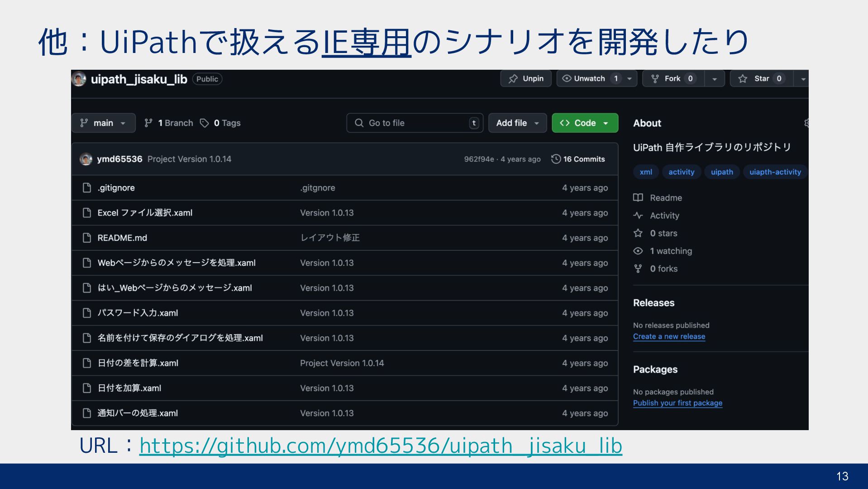Click the file icon beside .gitignore

coord(86,188)
